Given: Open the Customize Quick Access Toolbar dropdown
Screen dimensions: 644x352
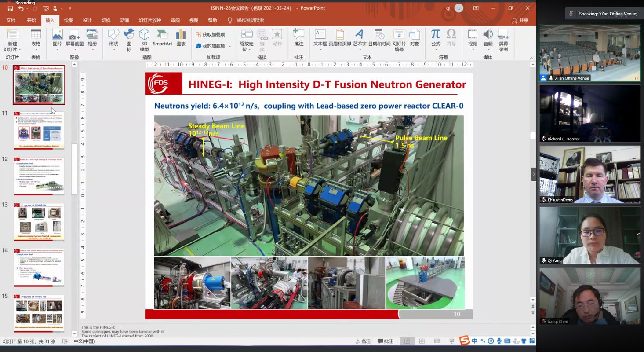Looking at the screenshot, I should pos(70,8).
